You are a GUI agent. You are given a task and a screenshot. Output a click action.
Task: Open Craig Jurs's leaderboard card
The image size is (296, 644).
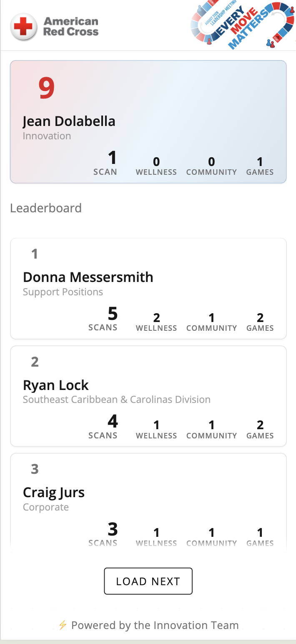pyautogui.click(x=148, y=501)
